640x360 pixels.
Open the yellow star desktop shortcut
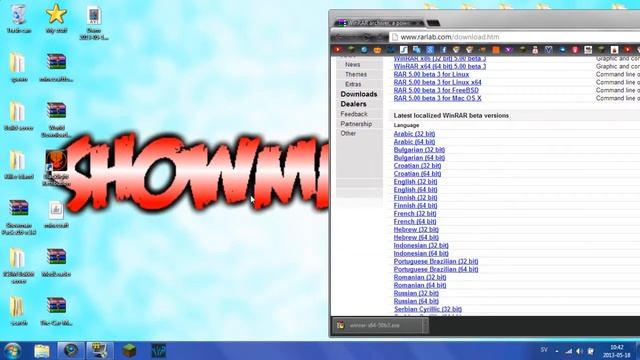click(56, 18)
